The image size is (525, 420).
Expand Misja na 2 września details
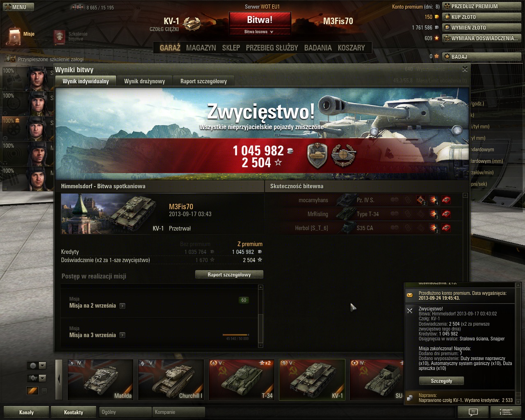[122, 306]
